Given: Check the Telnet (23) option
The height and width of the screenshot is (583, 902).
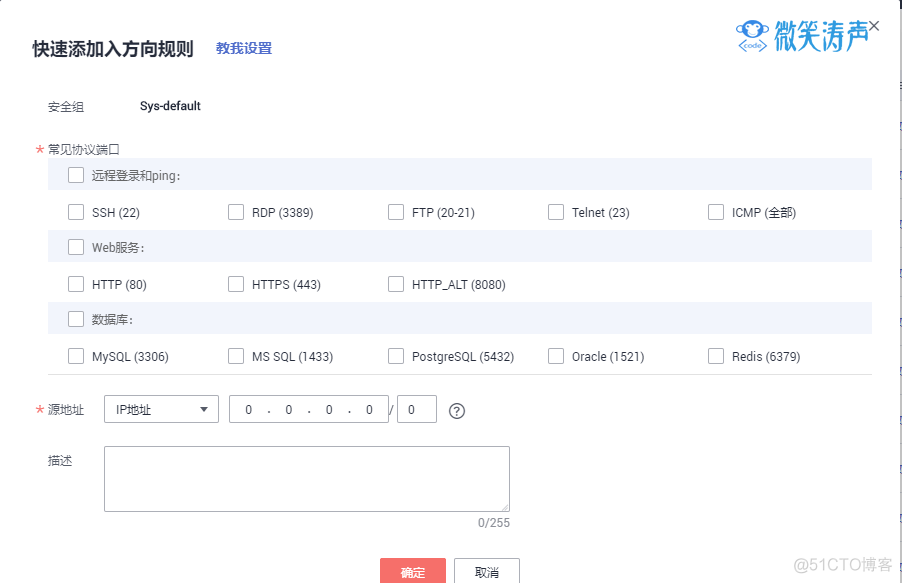Looking at the screenshot, I should point(556,212).
